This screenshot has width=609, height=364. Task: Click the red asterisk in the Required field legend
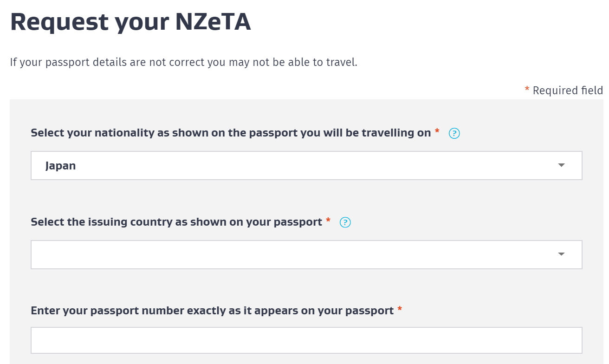point(527,90)
